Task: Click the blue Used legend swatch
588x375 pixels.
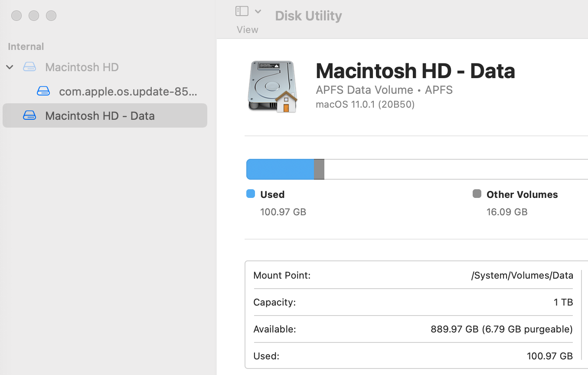Action: (251, 194)
